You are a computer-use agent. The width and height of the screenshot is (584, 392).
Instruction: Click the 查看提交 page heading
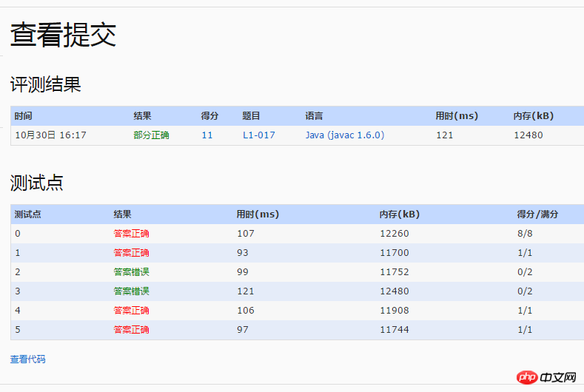coord(63,35)
